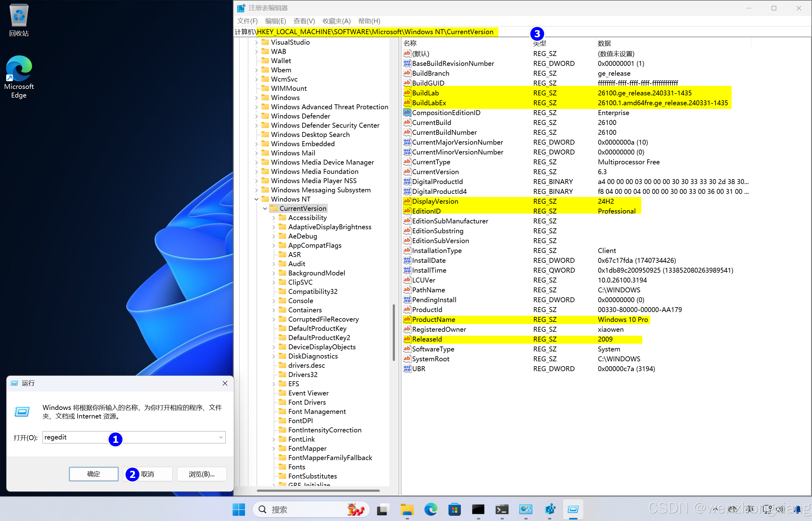The width and height of the screenshot is (812, 521).
Task: Click the DigitalProductId binary value icon
Action: (407, 182)
